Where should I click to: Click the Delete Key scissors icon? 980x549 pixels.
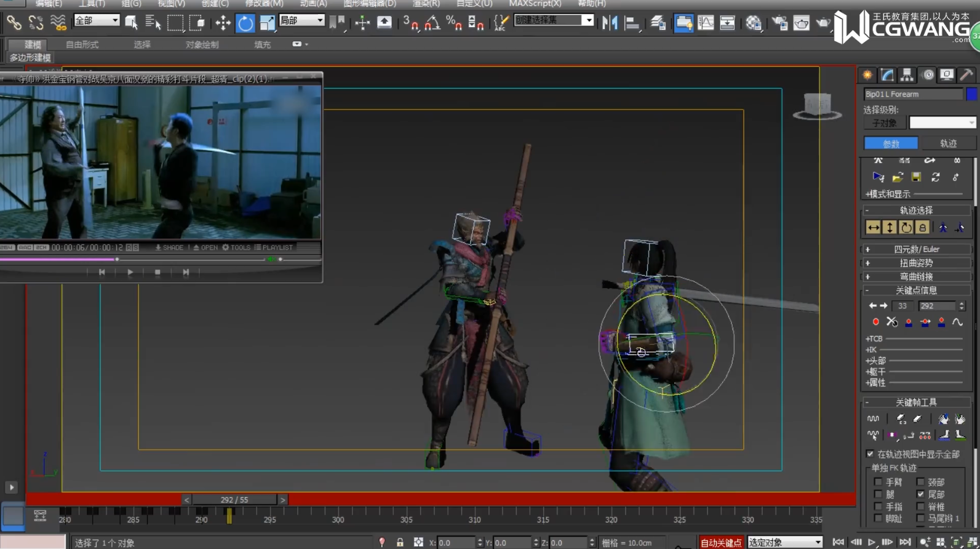(891, 322)
